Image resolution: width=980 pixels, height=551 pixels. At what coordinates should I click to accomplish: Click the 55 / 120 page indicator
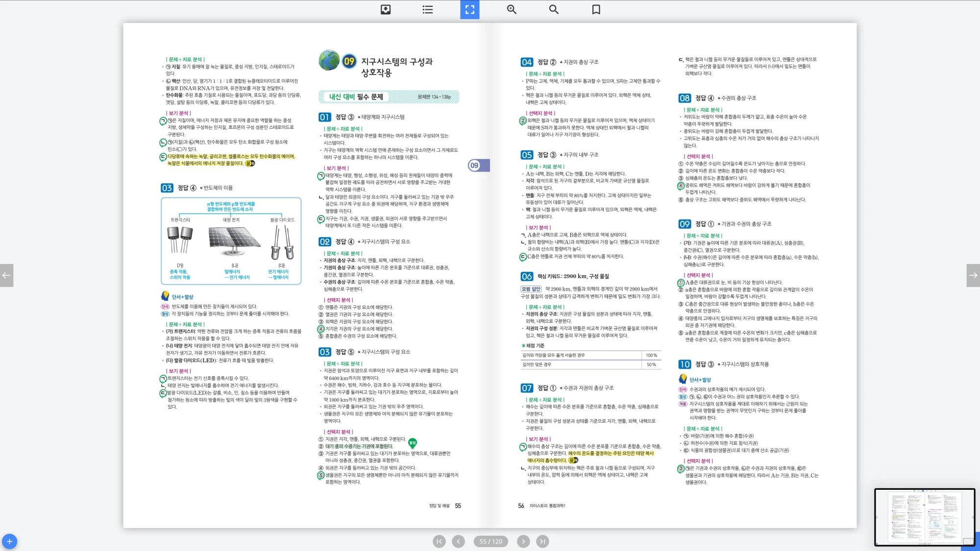pyautogui.click(x=490, y=541)
